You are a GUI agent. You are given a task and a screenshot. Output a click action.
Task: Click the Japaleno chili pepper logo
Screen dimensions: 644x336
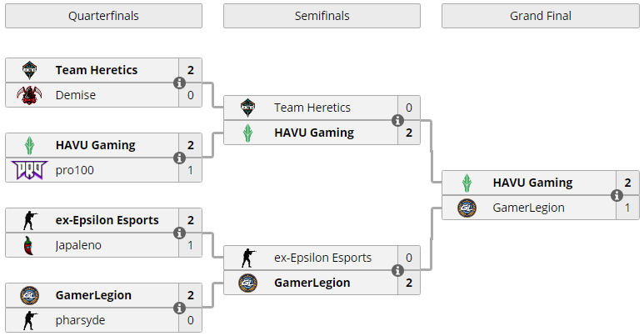(x=28, y=245)
